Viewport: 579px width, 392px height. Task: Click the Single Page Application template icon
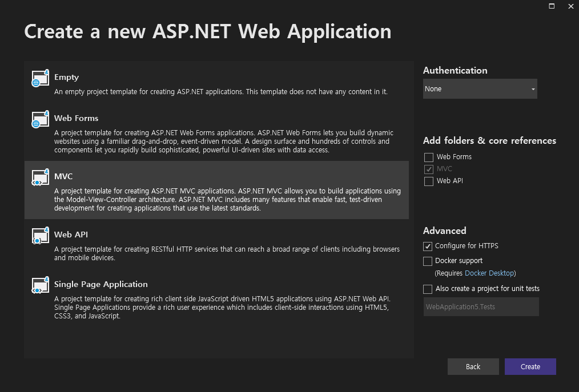coord(40,285)
